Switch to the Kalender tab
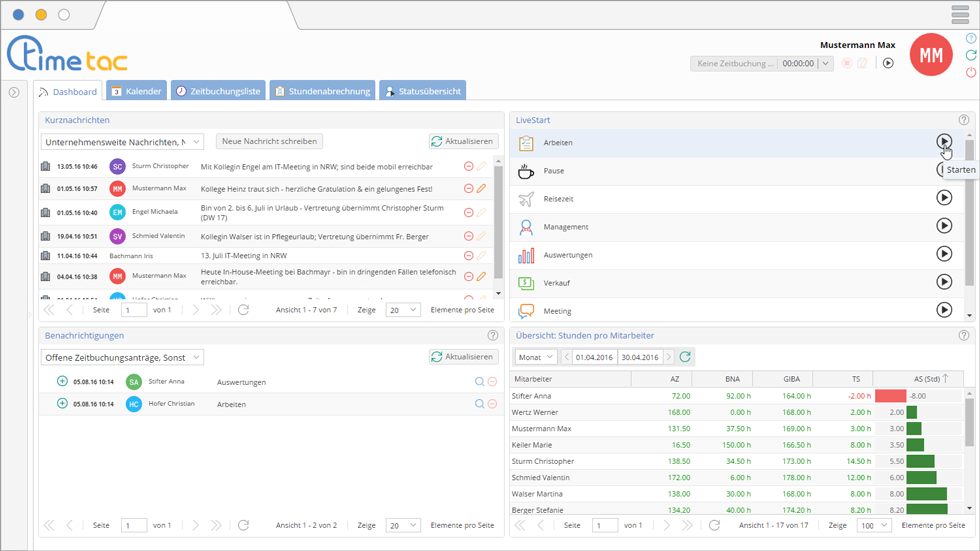 [x=136, y=91]
